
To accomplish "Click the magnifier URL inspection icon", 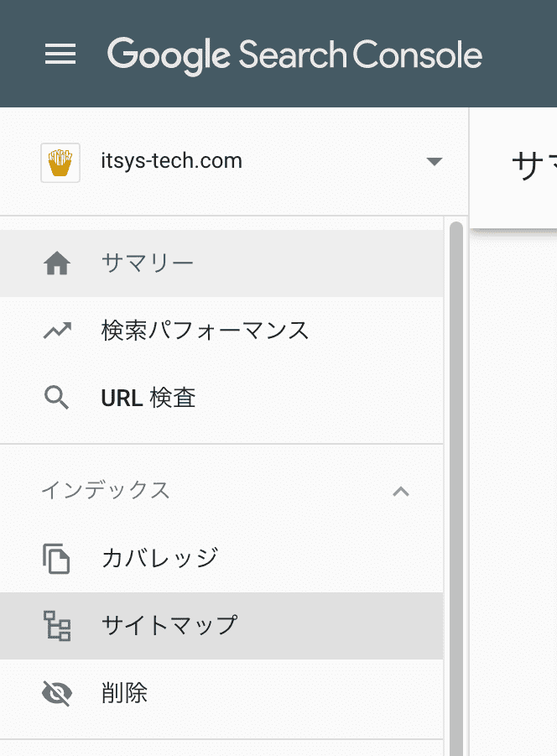I will [x=57, y=398].
